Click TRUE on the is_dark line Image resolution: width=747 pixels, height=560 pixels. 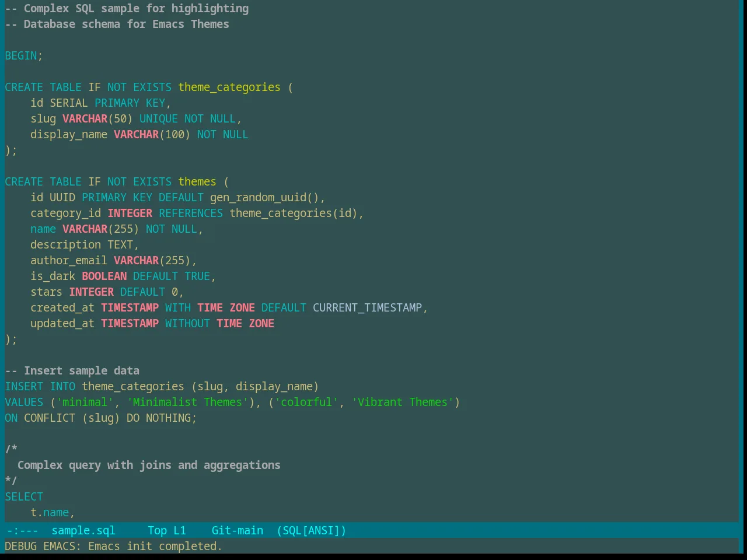click(x=197, y=276)
